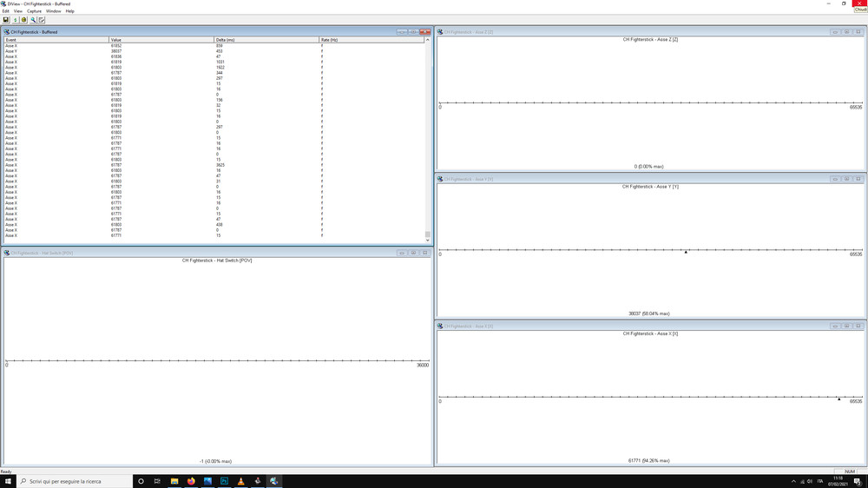
Task: Click the Asse Y axis position marker
Action: click(x=686, y=252)
